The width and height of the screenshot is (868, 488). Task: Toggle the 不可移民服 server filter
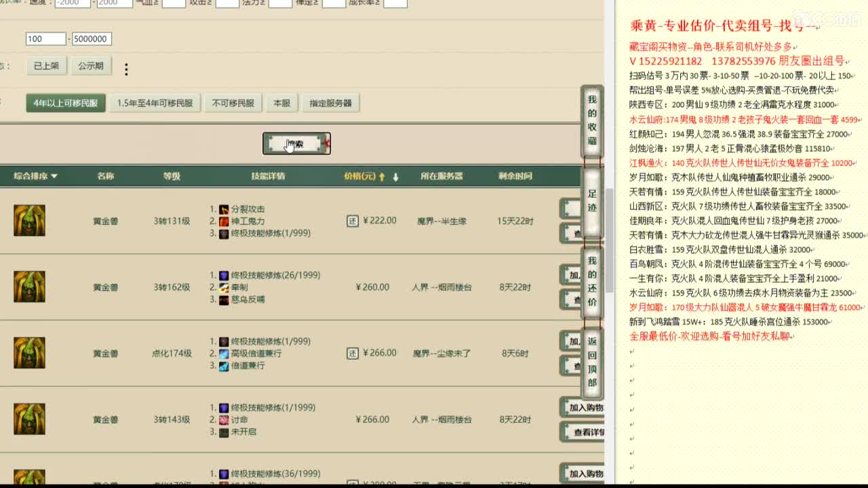pos(233,103)
